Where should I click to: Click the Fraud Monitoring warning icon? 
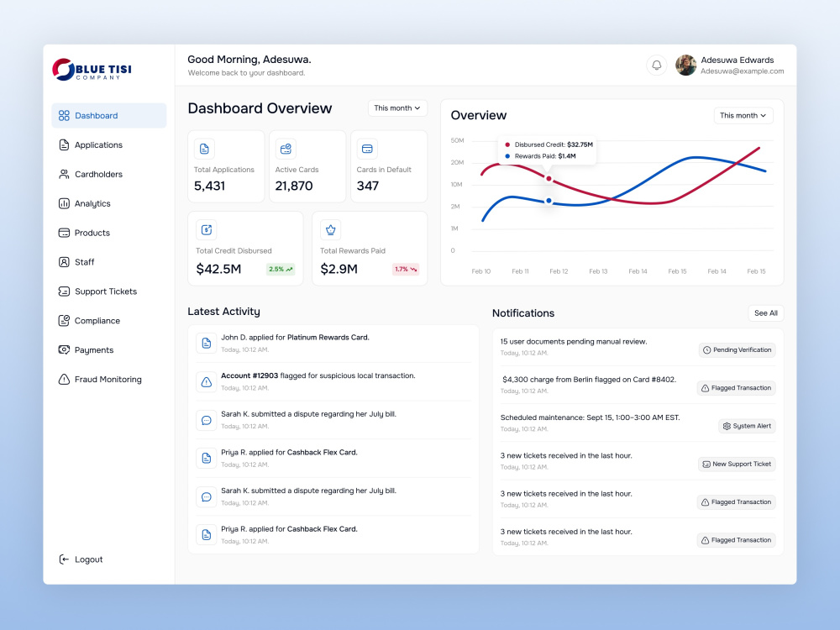pos(64,380)
